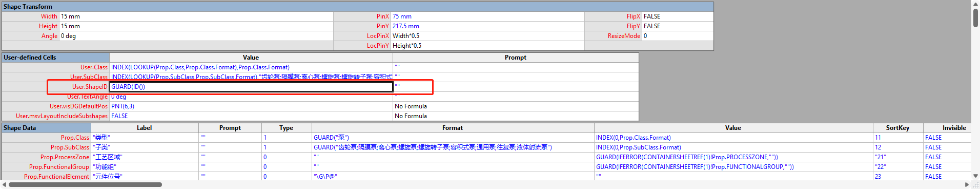Select the Prompt cell of User.Class
The width and height of the screenshot is (980, 189).
point(516,67)
